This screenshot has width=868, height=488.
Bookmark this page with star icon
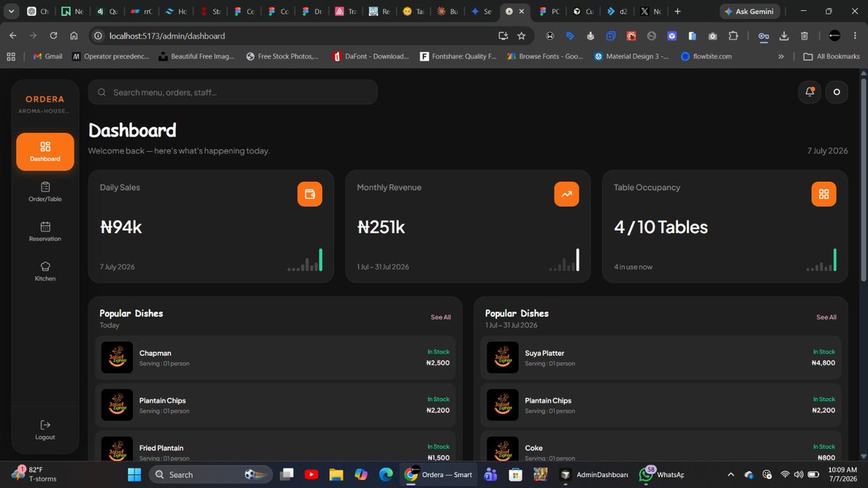point(521,35)
